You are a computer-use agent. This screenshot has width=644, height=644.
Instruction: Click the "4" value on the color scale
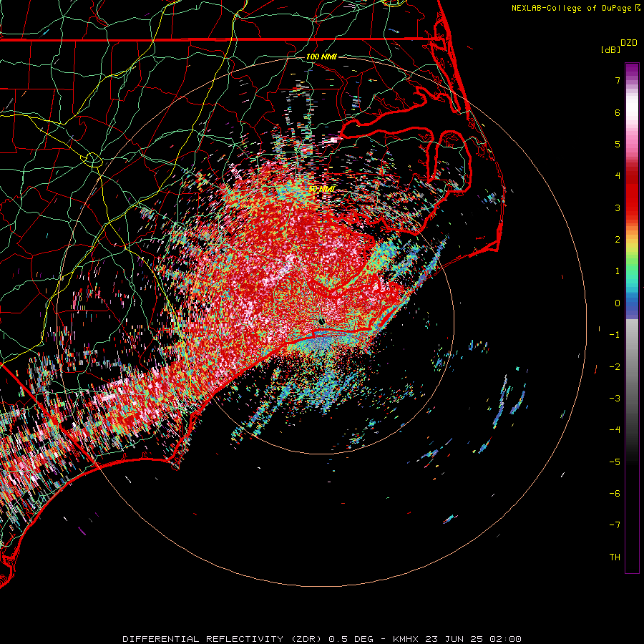[x=618, y=176]
